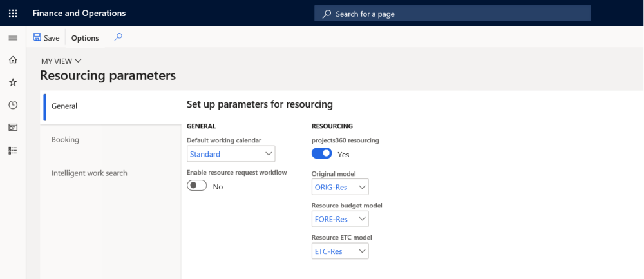
Task: Open Modules list icon in sidebar
Action: pyautogui.click(x=13, y=150)
